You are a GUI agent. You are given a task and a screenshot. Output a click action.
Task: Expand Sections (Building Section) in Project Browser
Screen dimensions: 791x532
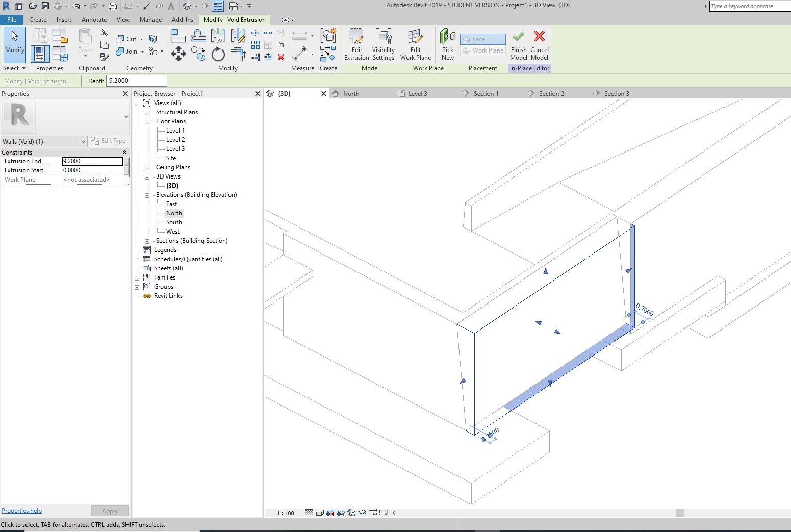pos(147,240)
